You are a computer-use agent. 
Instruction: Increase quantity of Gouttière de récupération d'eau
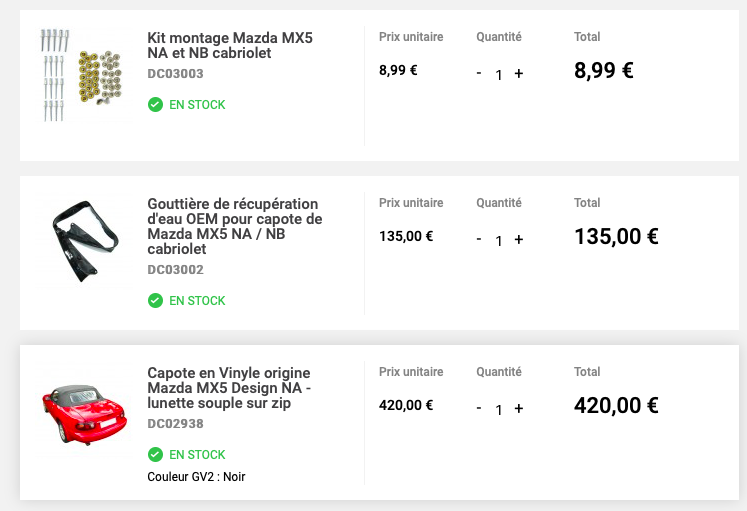click(x=519, y=240)
